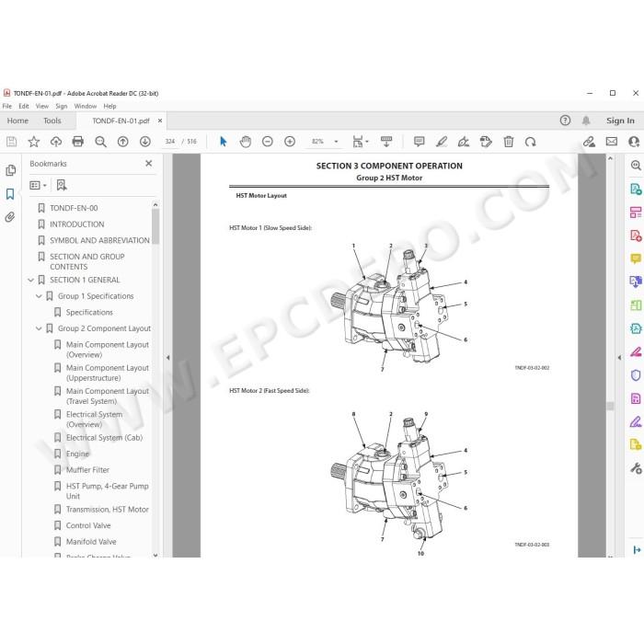The image size is (644, 644).
Task: Open the Help question mark icon
Action: click(565, 121)
